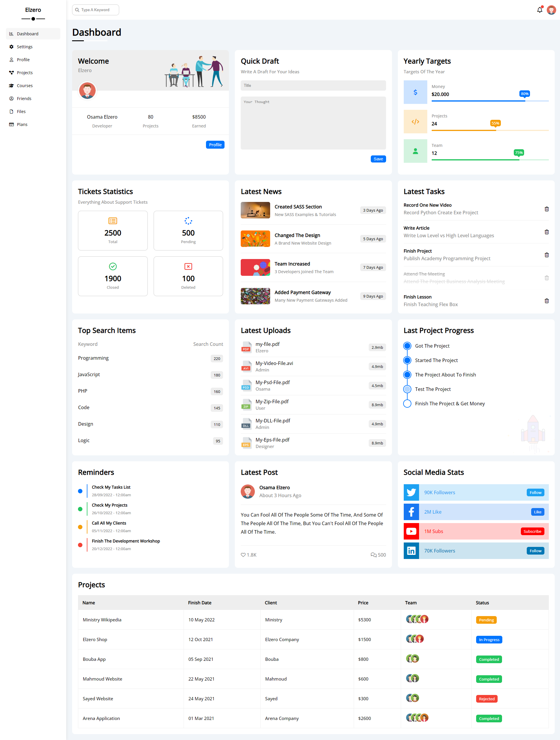The width and height of the screenshot is (560, 740).
Task: Follow on Twitter
Action: [535, 492]
